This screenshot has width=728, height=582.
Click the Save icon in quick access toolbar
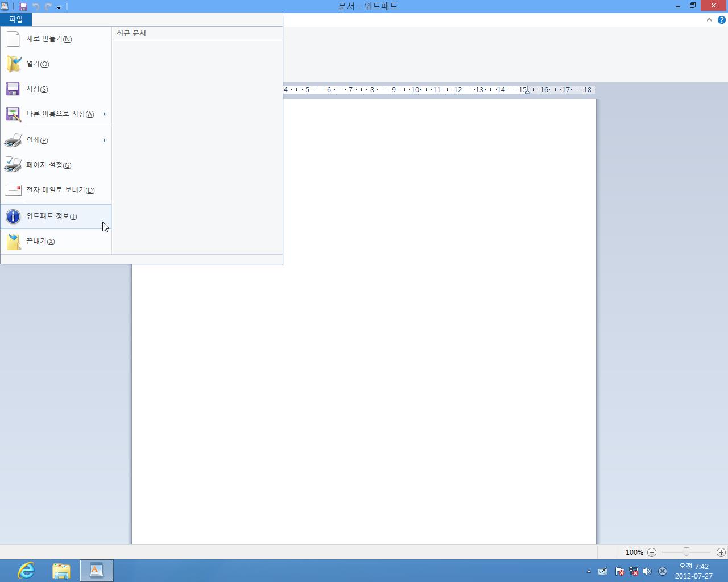click(x=23, y=7)
